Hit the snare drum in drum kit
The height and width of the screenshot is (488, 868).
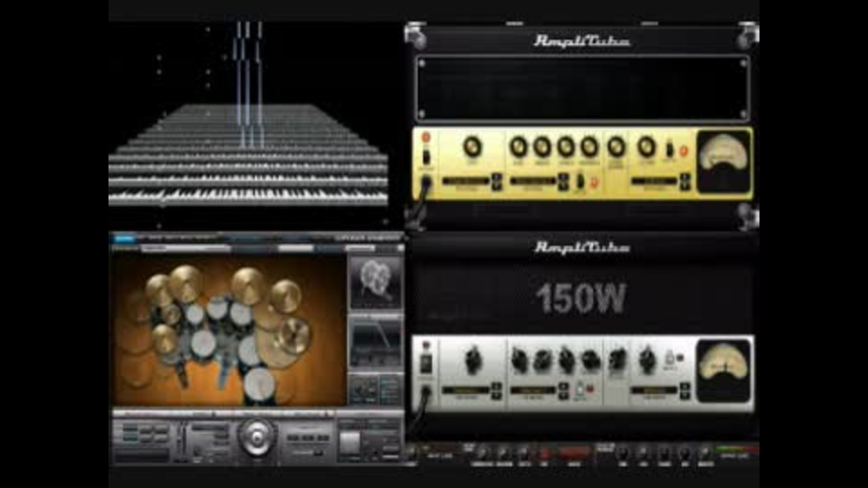tap(203, 343)
